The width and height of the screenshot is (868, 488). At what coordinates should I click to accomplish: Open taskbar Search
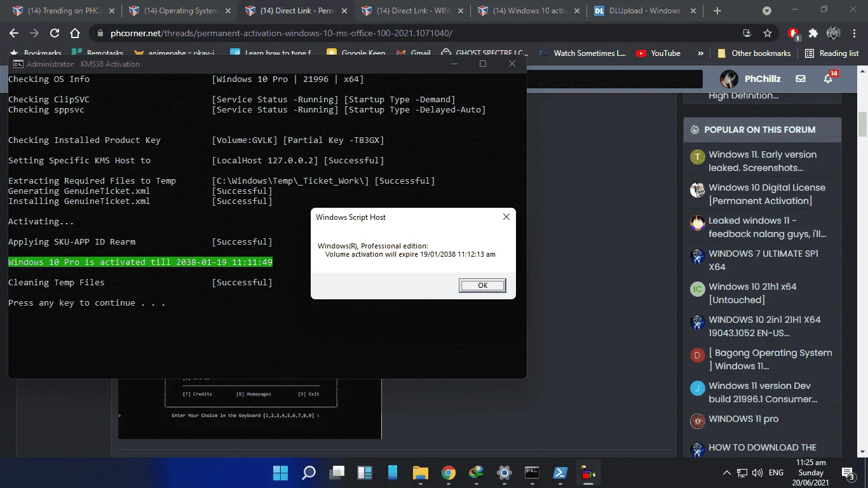tap(309, 473)
